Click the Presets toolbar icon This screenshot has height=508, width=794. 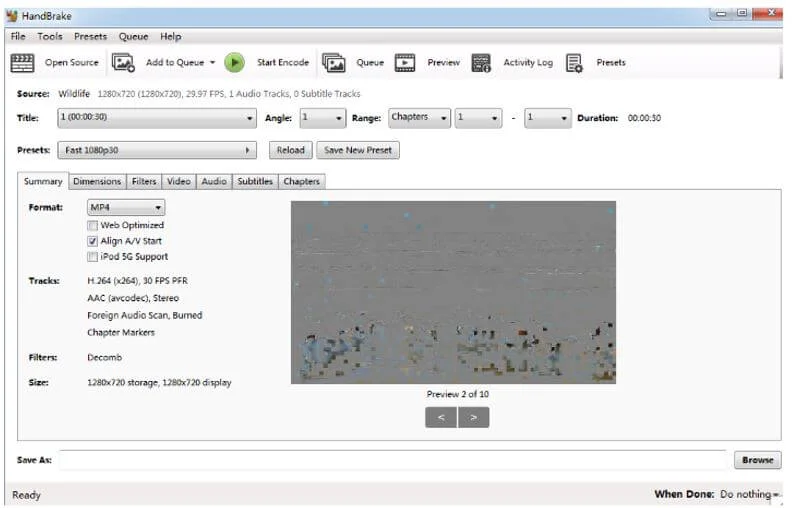574,63
